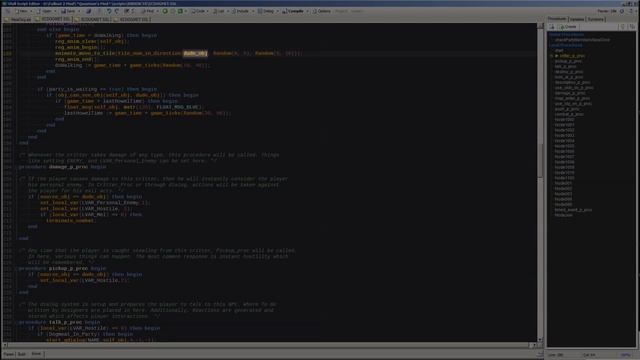Select description_p_proc in procedure list
Image resolution: width=640 pixels, height=360 pixels.
point(572,82)
